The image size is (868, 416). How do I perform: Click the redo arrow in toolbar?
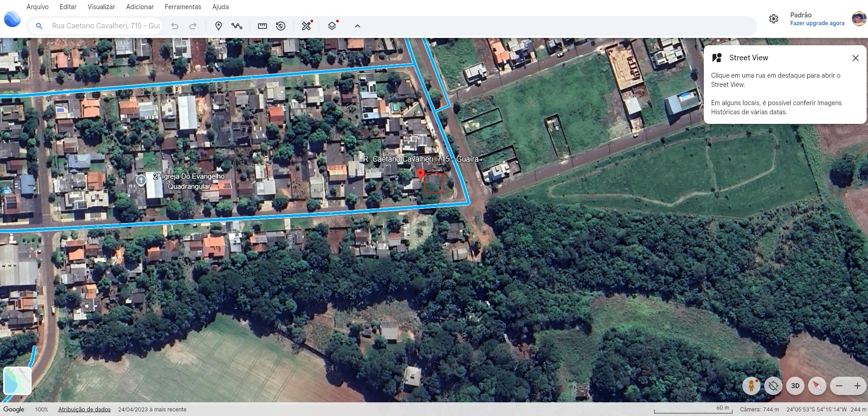[193, 26]
